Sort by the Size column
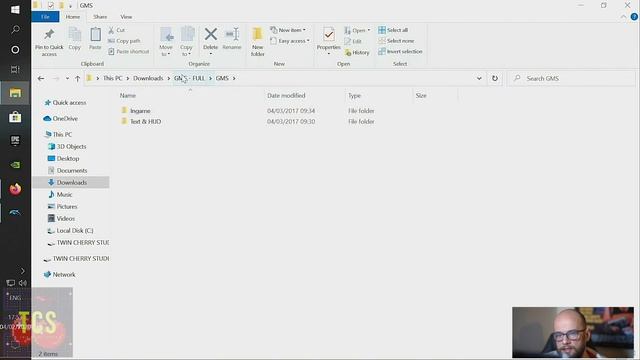The image size is (640, 360). [x=421, y=96]
